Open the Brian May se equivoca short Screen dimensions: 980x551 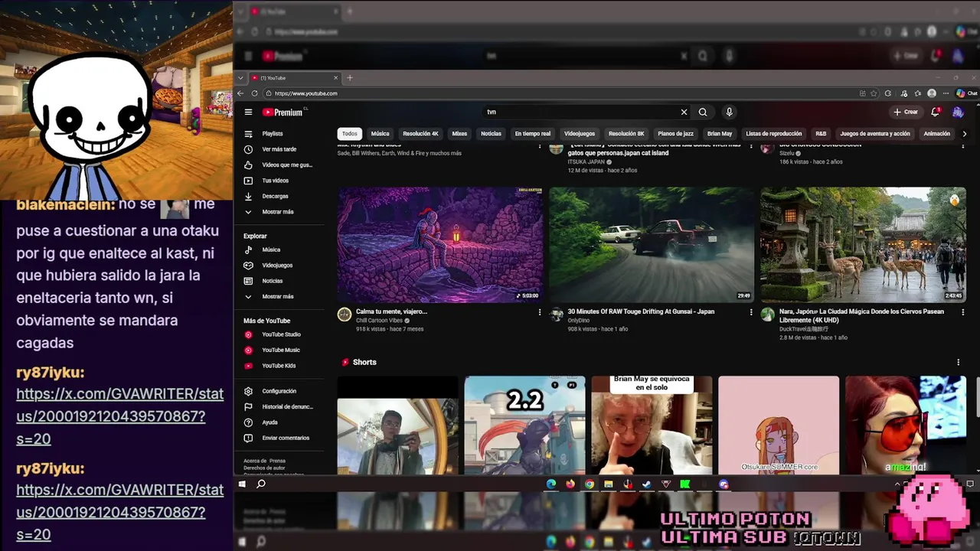tap(652, 425)
